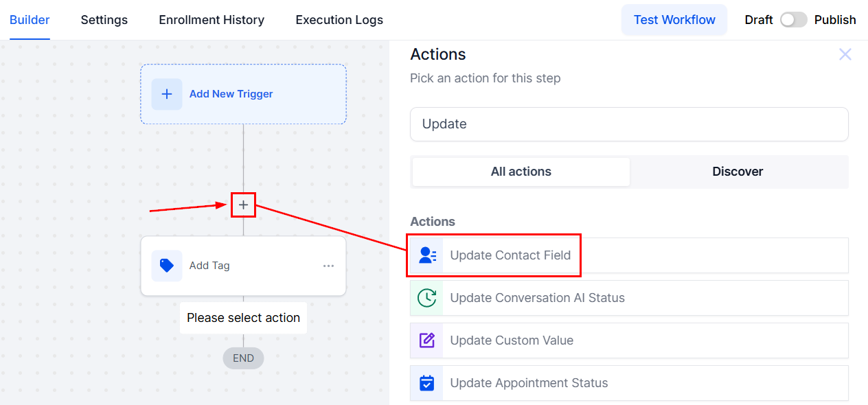
Task: Click the Update Appointment Status calendar icon
Action: click(x=427, y=383)
